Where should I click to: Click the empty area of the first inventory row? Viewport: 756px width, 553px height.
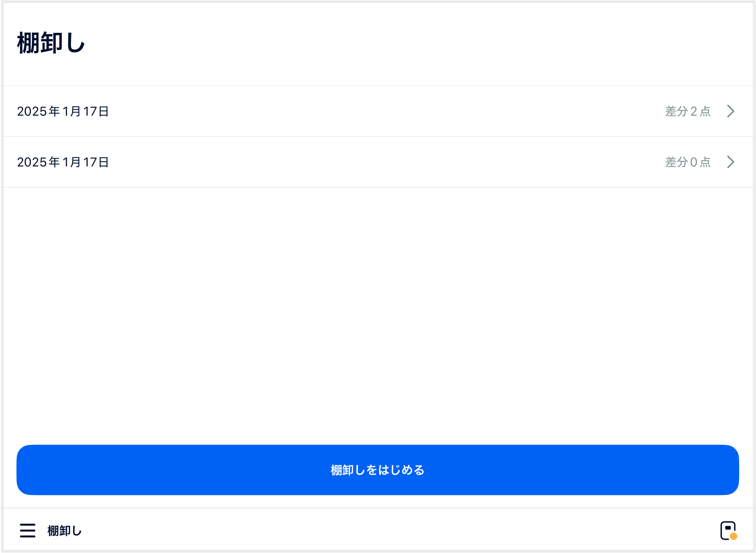[x=385, y=111]
